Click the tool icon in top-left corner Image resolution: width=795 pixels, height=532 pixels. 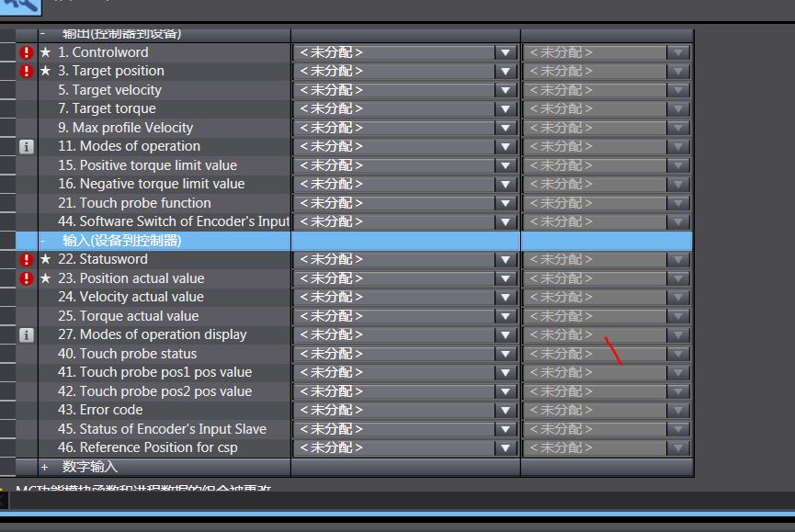pos(20,5)
